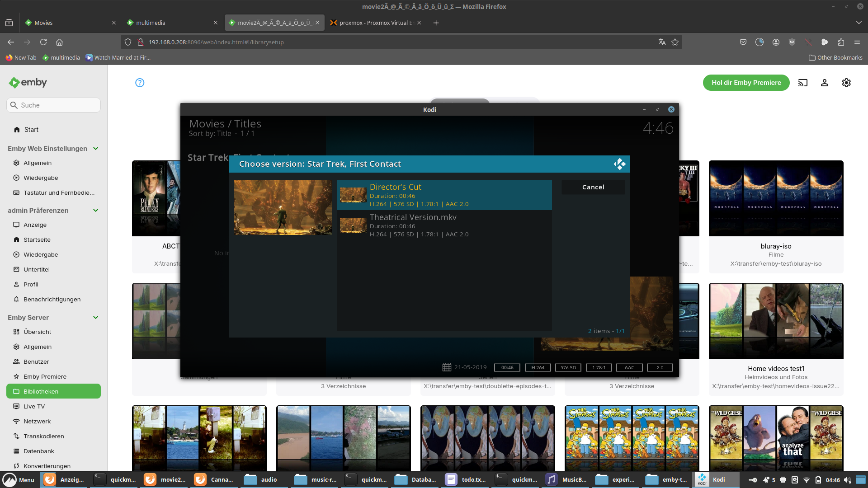
Task: Click the Emby help question mark icon
Action: pos(140,83)
